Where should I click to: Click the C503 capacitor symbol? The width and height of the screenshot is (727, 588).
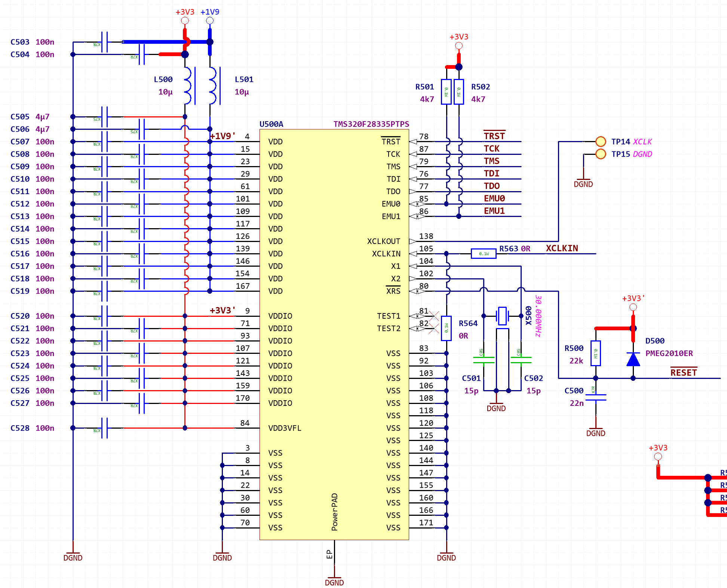105,42
